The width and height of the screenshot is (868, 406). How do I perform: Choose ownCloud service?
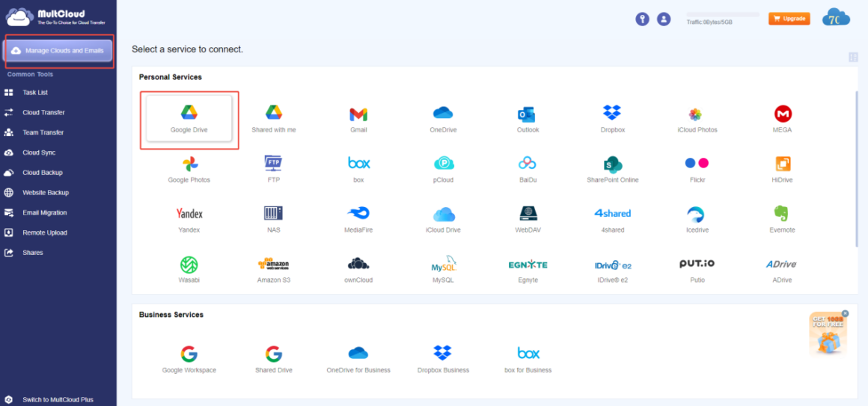(x=358, y=270)
